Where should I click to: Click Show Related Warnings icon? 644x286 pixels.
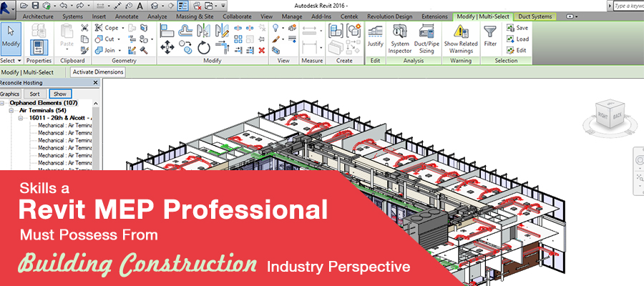tap(461, 39)
